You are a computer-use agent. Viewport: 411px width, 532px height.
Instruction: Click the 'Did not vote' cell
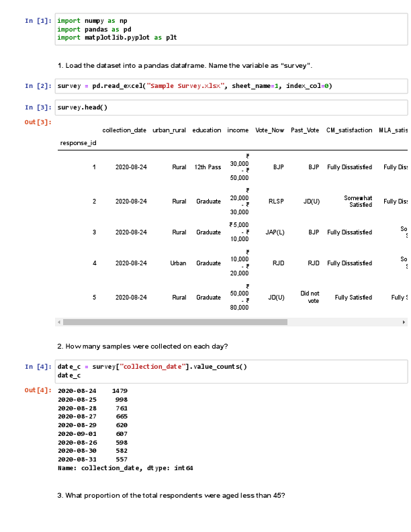[310, 297]
